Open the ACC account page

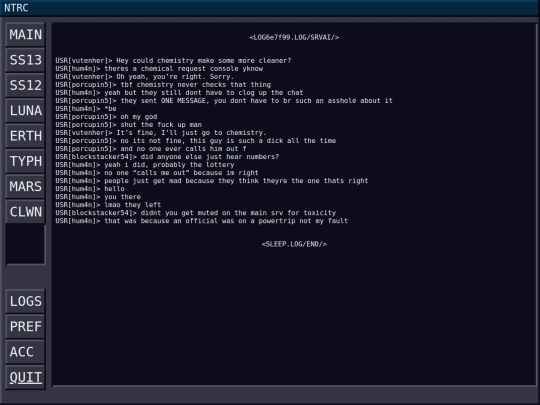(x=25, y=352)
